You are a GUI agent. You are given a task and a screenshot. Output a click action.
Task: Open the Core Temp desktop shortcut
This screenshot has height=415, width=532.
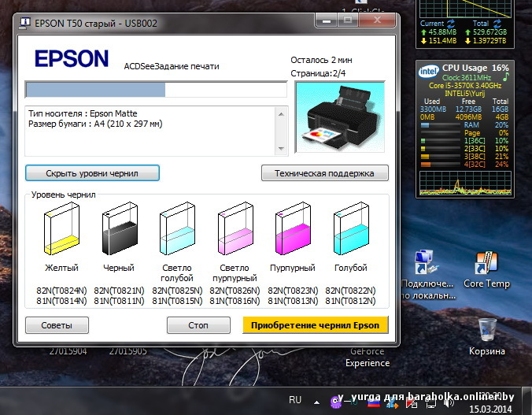[x=487, y=270]
